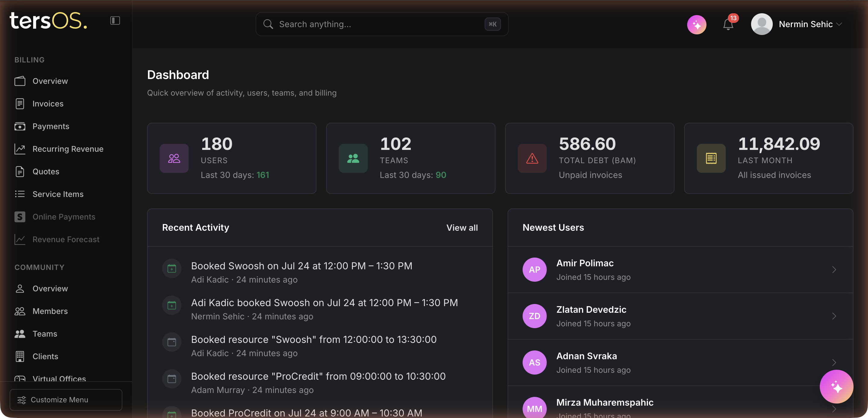
Task: Click calendar icon for Booked Swoosh Jul 24
Action: coord(172,269)
